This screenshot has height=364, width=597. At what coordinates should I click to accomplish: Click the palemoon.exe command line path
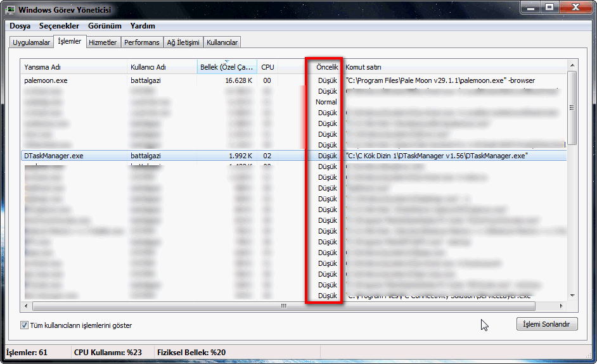(x=440, y=80)
